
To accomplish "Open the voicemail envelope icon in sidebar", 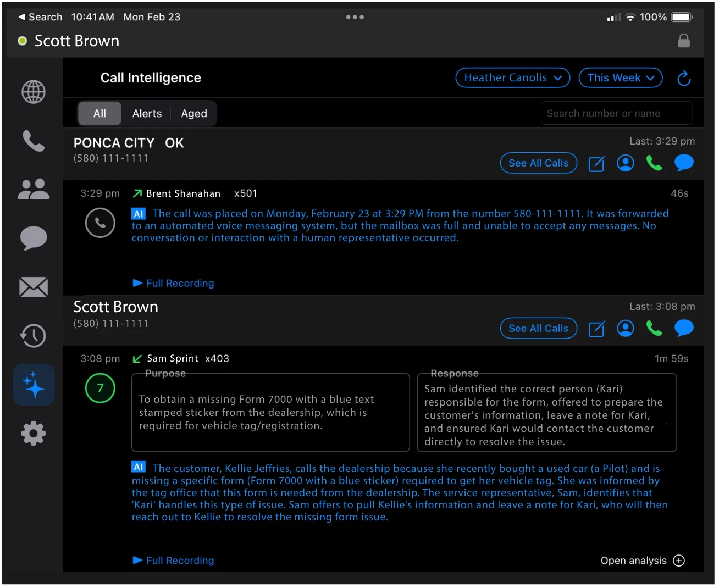I will (33, 287).
